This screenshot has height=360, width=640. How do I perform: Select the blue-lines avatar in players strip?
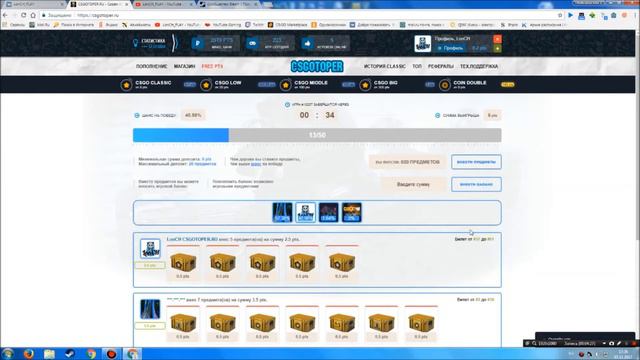(x=282, y=212)
